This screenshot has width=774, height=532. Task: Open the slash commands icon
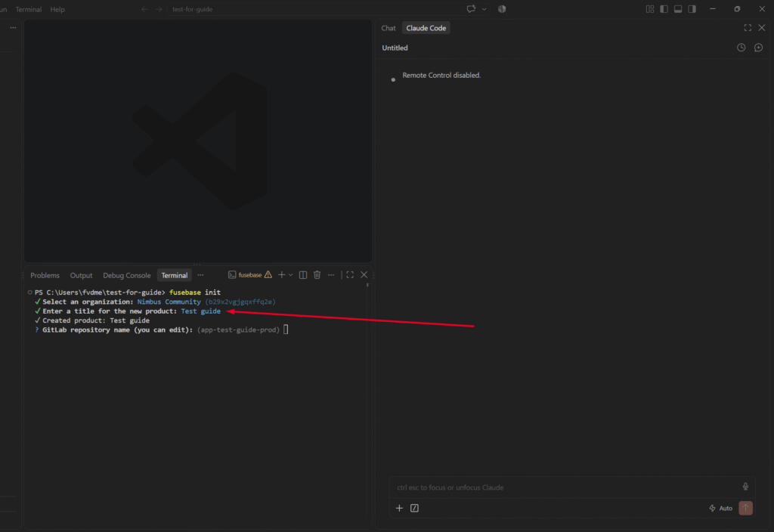click(415, 508)
